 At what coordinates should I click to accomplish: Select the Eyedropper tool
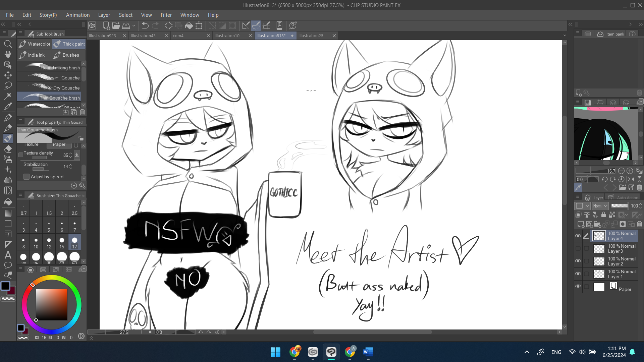pos(8,107)
